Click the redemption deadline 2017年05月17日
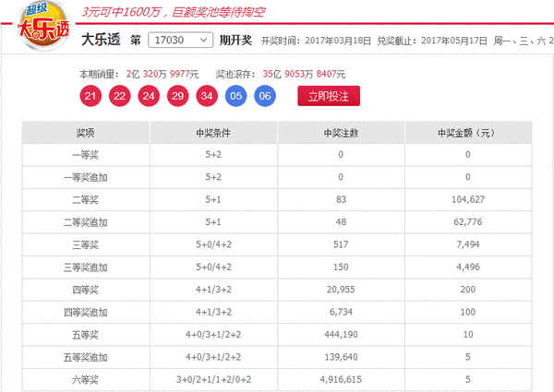Image resolution: width=554 pixels, height=392 pixels. point(454,41)
